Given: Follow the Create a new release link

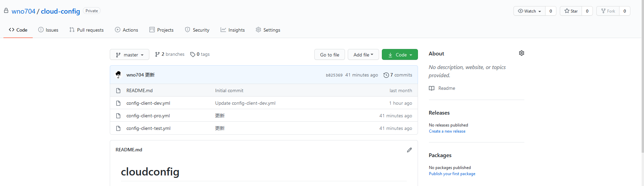Looking at the screenshot, I should click(447, 131).
